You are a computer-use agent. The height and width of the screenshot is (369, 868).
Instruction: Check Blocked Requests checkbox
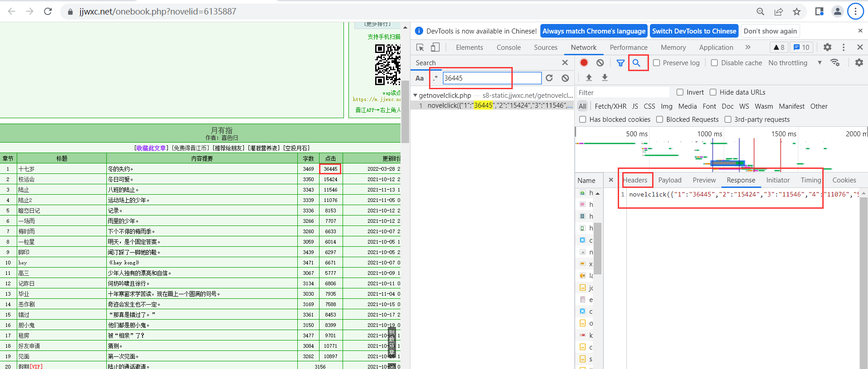[x=659, y=120]
